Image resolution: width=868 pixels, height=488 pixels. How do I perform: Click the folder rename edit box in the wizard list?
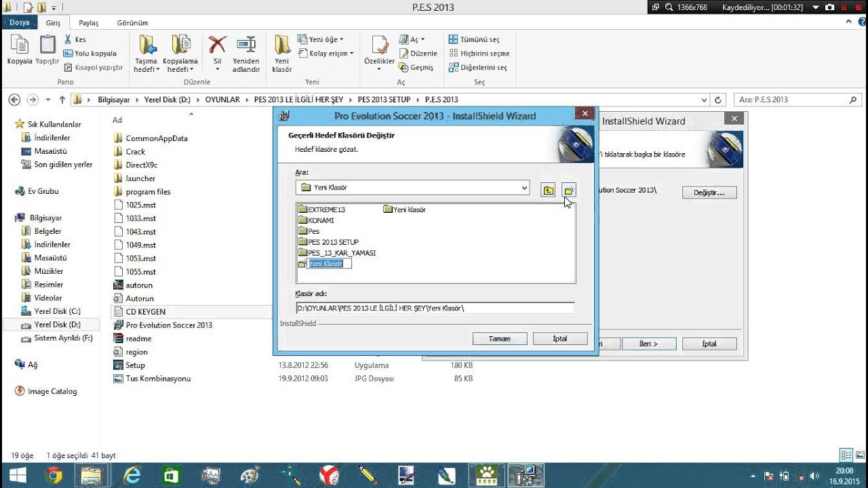point(330,264)
